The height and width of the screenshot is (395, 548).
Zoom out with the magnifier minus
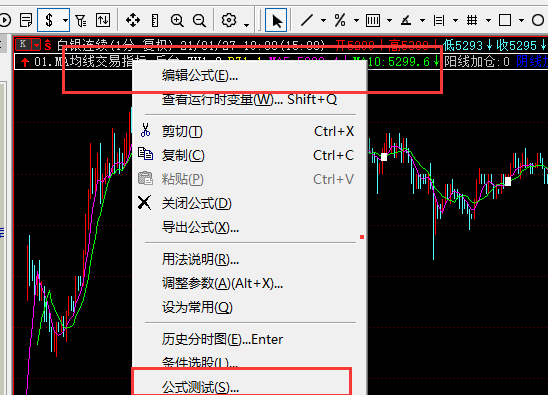click(x=200, y=20)
